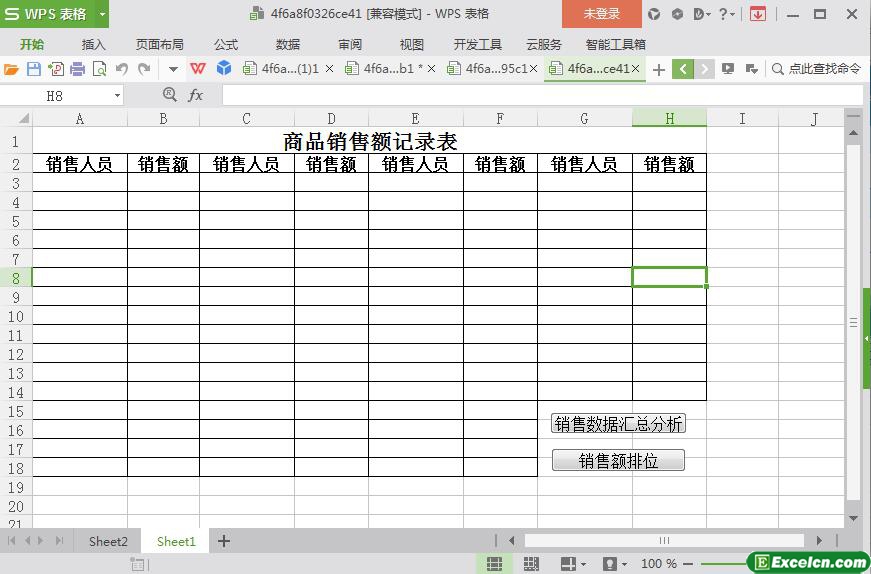
Task: Click the presentation screen icon
Action: coord(728,69)
